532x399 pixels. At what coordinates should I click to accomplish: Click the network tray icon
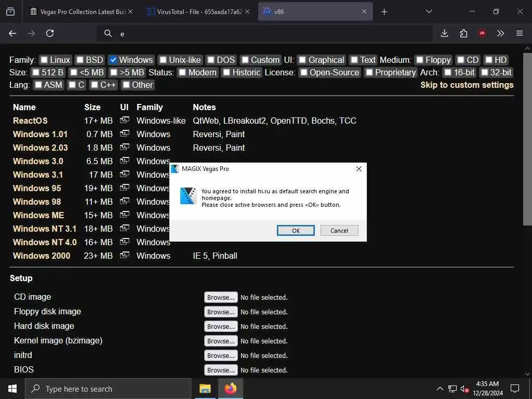(x=453, y=389)
